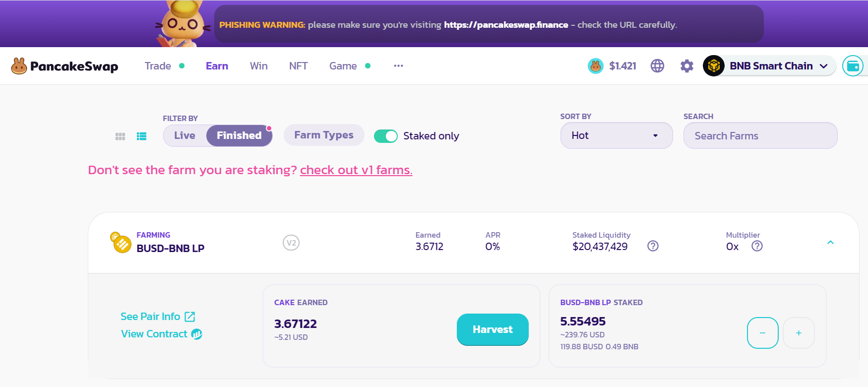The image size is (868, 387).
Task: Open the settings gear icon
Action: [x=686, y=66]
